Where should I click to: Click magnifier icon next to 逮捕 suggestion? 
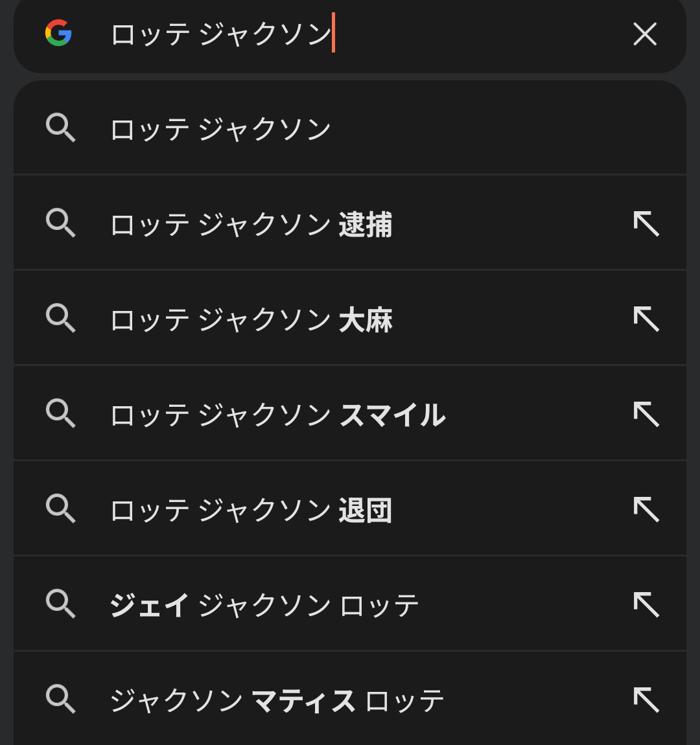click(61, 223)
